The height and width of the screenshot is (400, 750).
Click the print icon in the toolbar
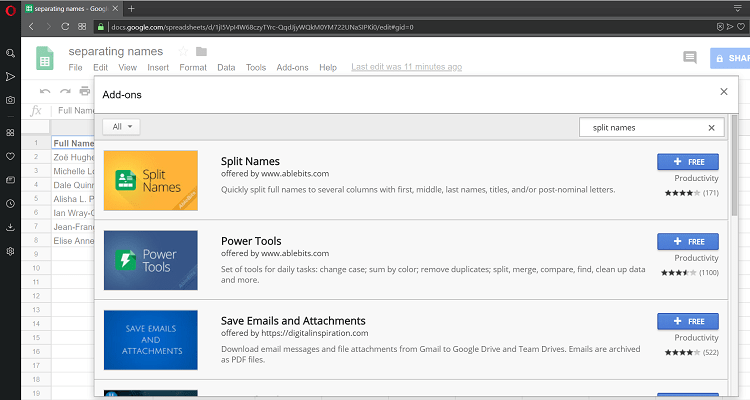pyautogui.click(x=85, y=91)
